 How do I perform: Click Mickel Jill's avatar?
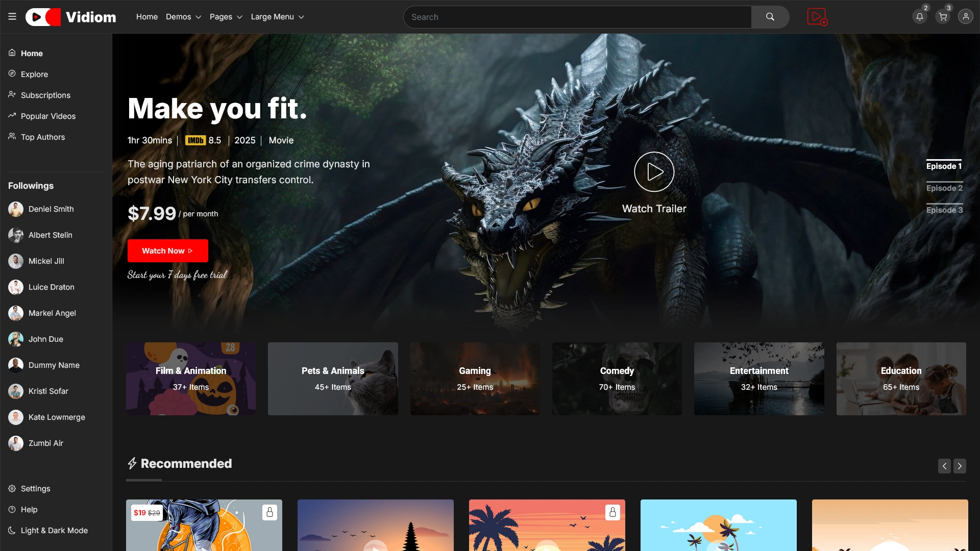click(x=16, y=261)
